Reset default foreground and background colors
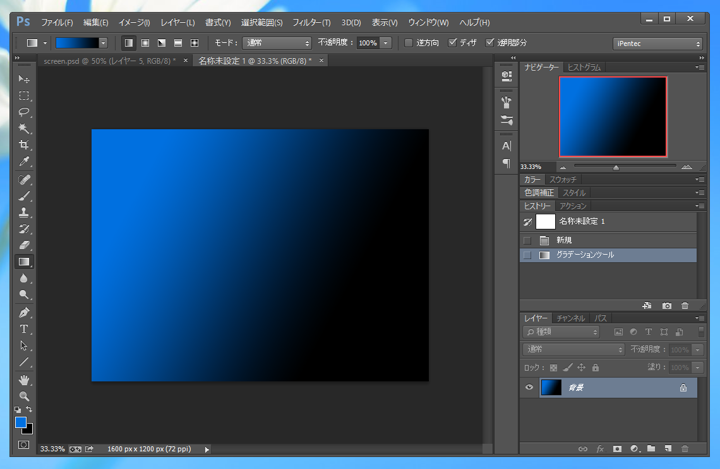This screenshot has height=469, width=720. (x=18, y=409)
